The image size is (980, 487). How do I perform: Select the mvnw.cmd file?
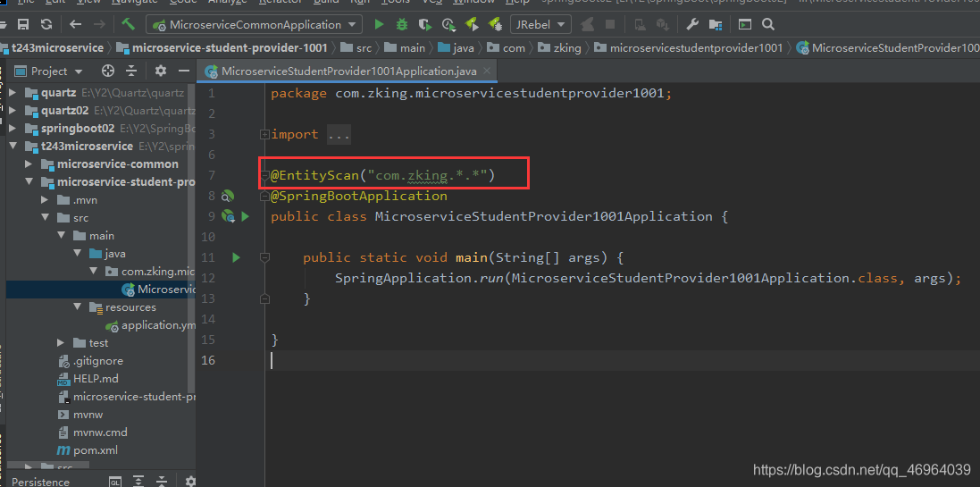click(x=92, y=432)
